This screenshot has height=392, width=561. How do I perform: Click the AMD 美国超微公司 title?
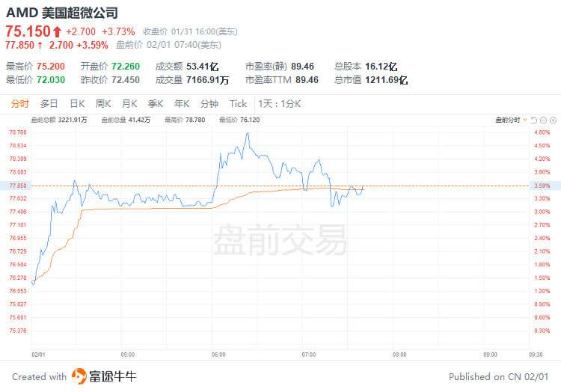[x=62, y=13]
